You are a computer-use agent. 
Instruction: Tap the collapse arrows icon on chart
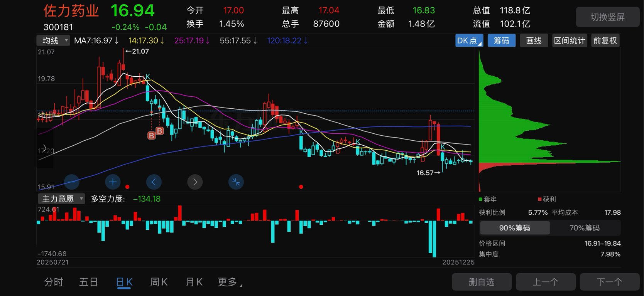click(236, 182)
